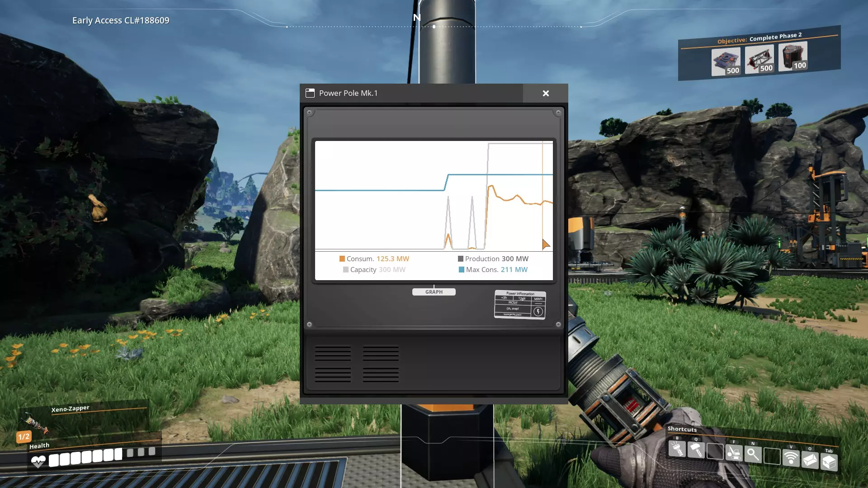Select the GRAPH tab
The width and height of the screenshot is (868, 488).
click(434, 292)
